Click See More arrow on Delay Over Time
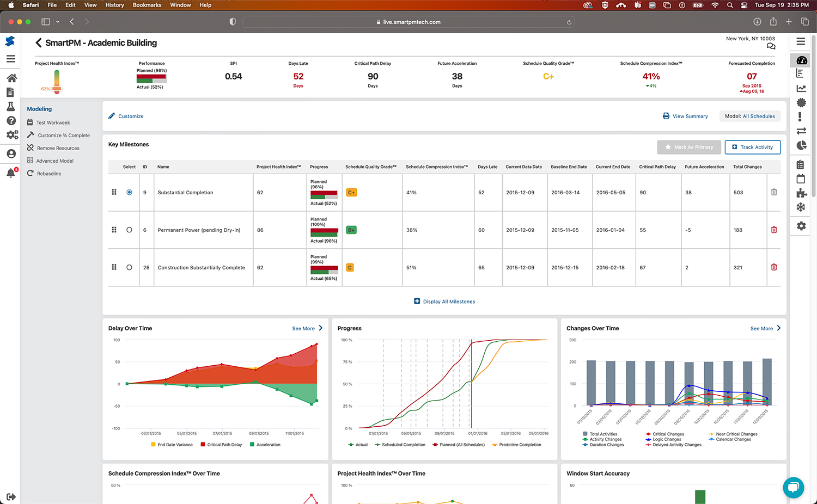The image size is (817, 504). coord(321,328)
